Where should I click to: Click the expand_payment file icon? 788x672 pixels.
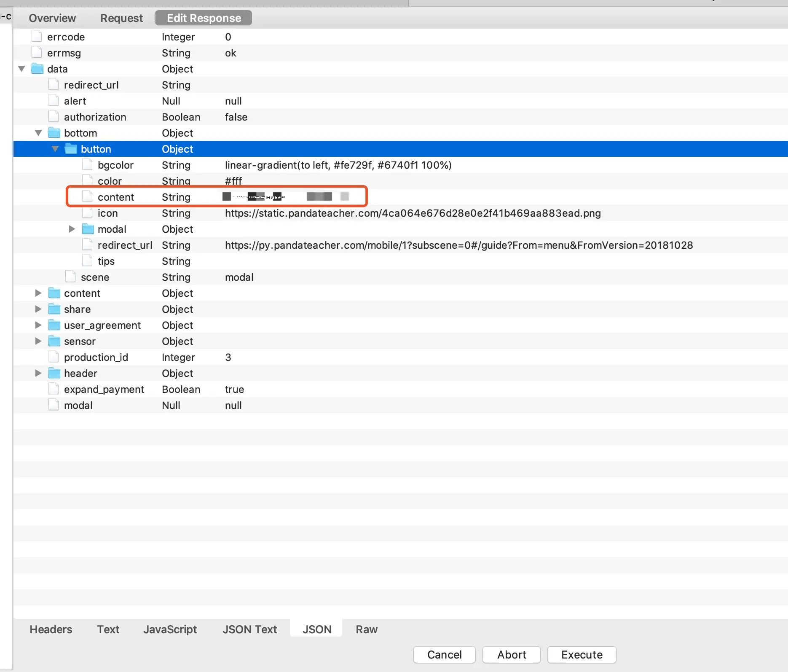click(54, 389)
